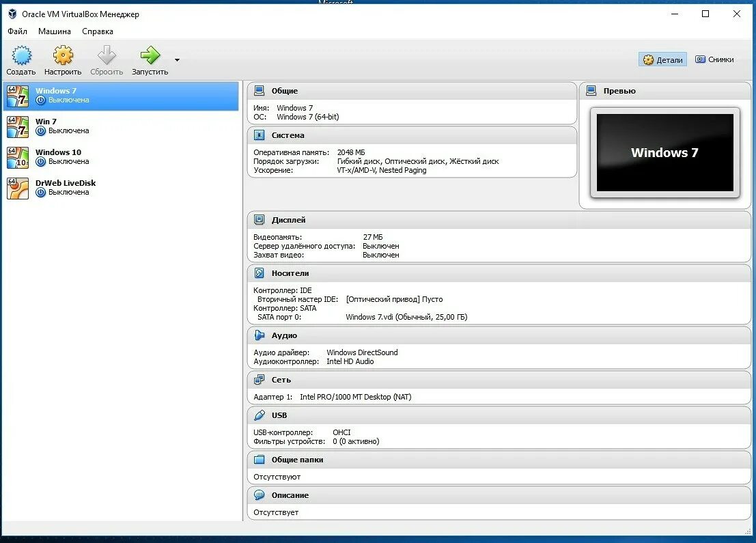756x543 pixels.
Task: Open the Общие section header link
Action: click(285, 91)
